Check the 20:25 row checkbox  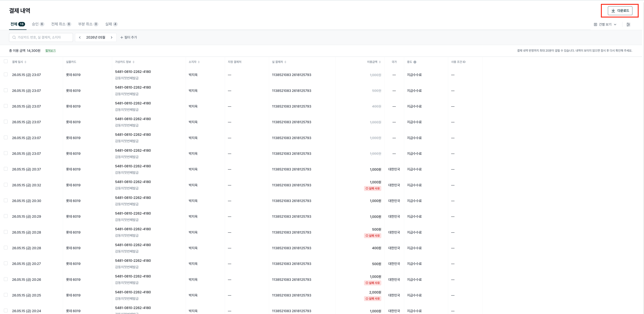click(6, 295)
